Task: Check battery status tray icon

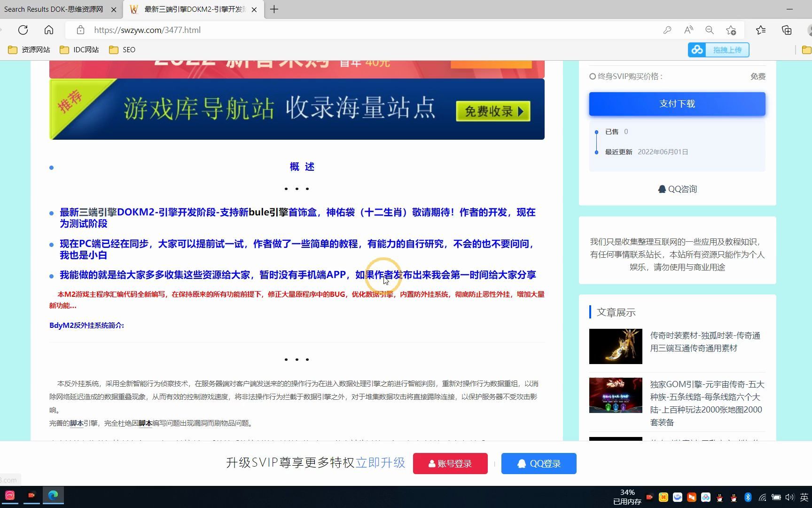Action: [776, 497]
